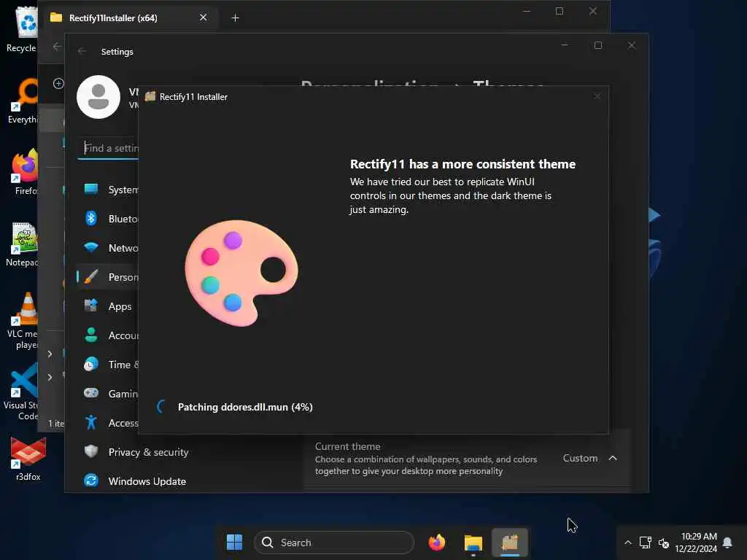The height and width of the screenshot is (560, 747).
Task: Click Find a setting search field
Action: (x=109, y=148)
